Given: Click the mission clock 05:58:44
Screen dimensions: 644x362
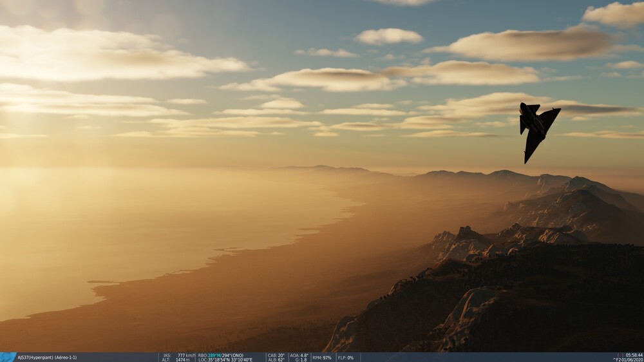Looking at the screenshot, I should [x=634, y=355].
